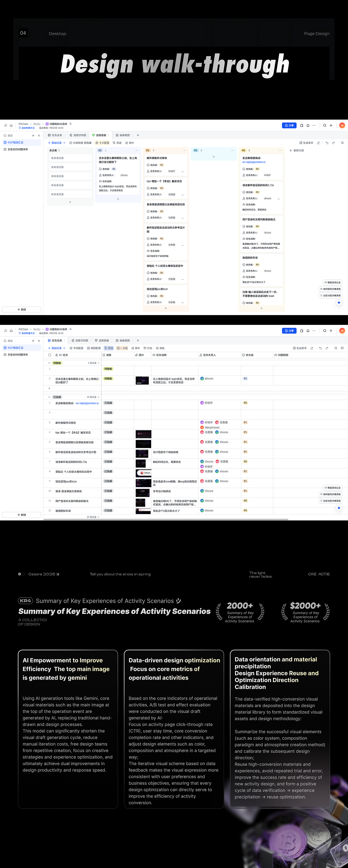Open sidebar menu icon in kanban window
The height and width of the screenshot is (868, 348).
pyautogui.click(x=6, y=125)
